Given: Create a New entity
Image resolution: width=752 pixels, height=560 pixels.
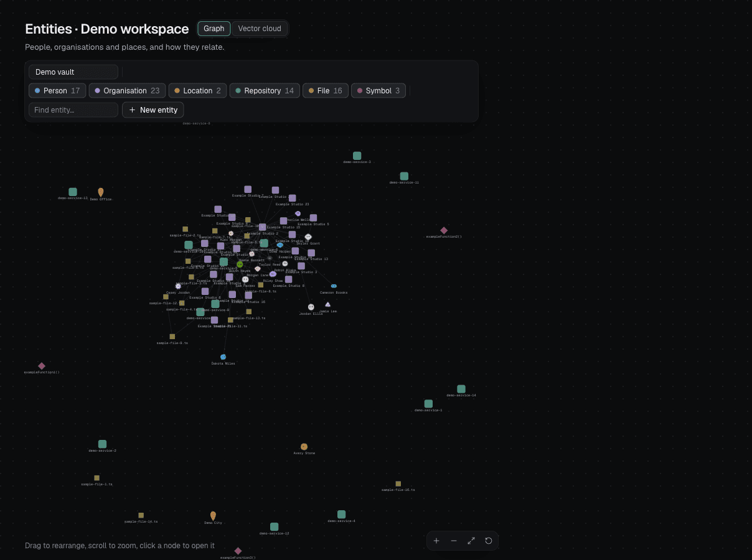Looking at the screenshot, I should 153,110.
